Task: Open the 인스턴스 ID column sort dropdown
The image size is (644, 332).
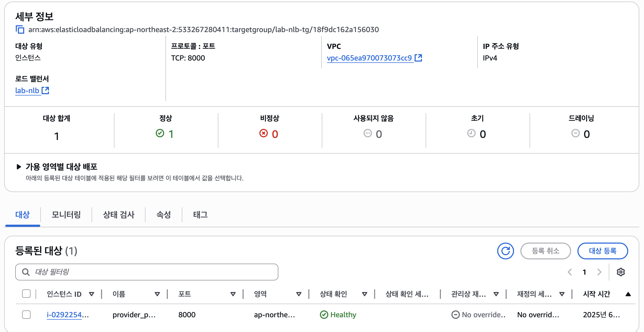Action: pyautogui.click(x=92, y=294)
